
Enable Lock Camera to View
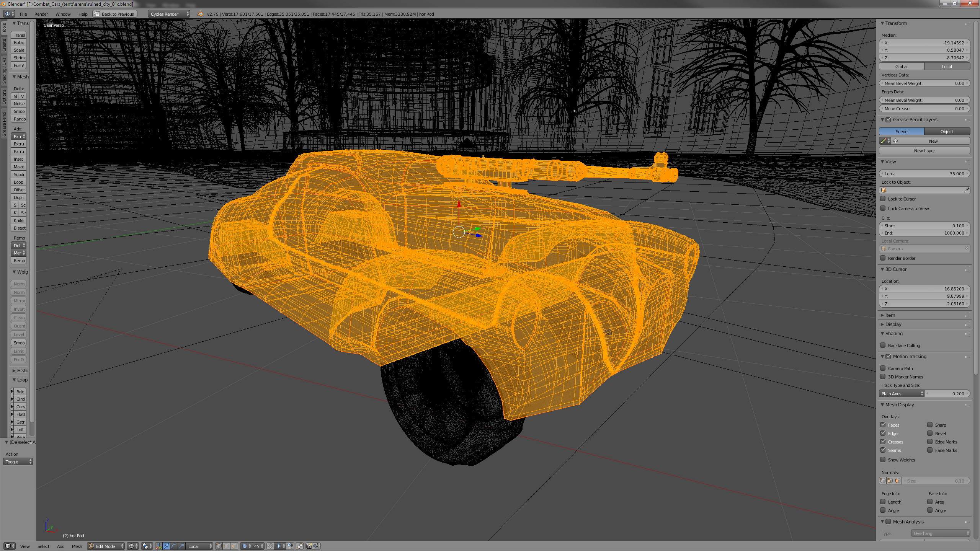click(x=883, y=208)
